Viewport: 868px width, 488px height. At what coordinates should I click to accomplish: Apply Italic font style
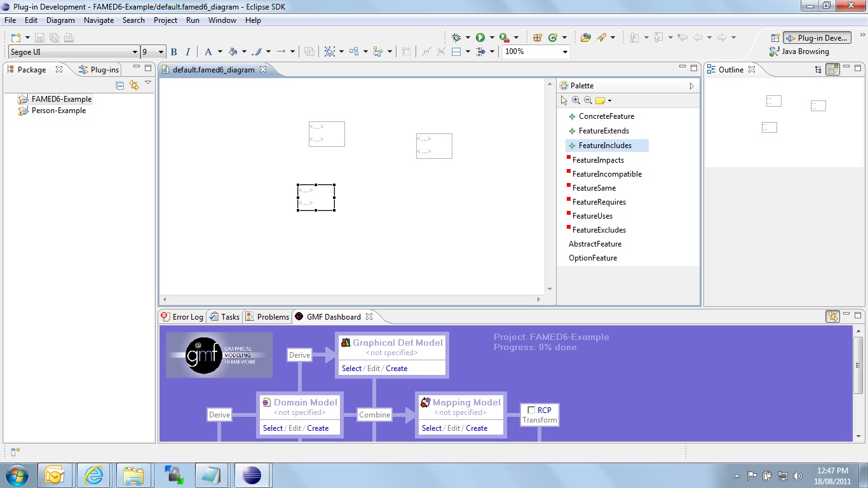(187, 52)
